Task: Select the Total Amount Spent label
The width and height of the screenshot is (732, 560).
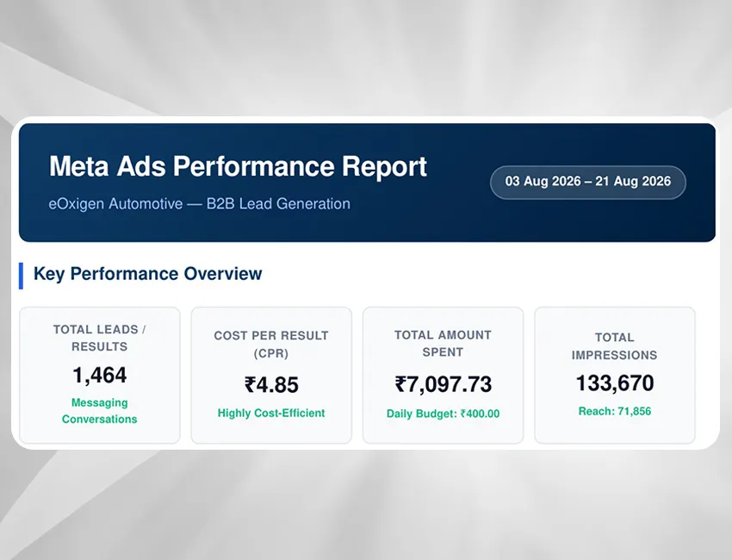Action: 443,343
